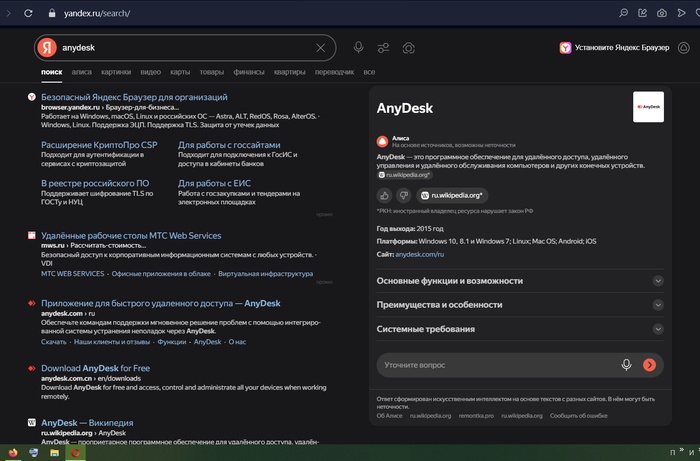Expand Основные функции и возможности section
Viewport: 700px width, 461px height.
pos(657,281)
